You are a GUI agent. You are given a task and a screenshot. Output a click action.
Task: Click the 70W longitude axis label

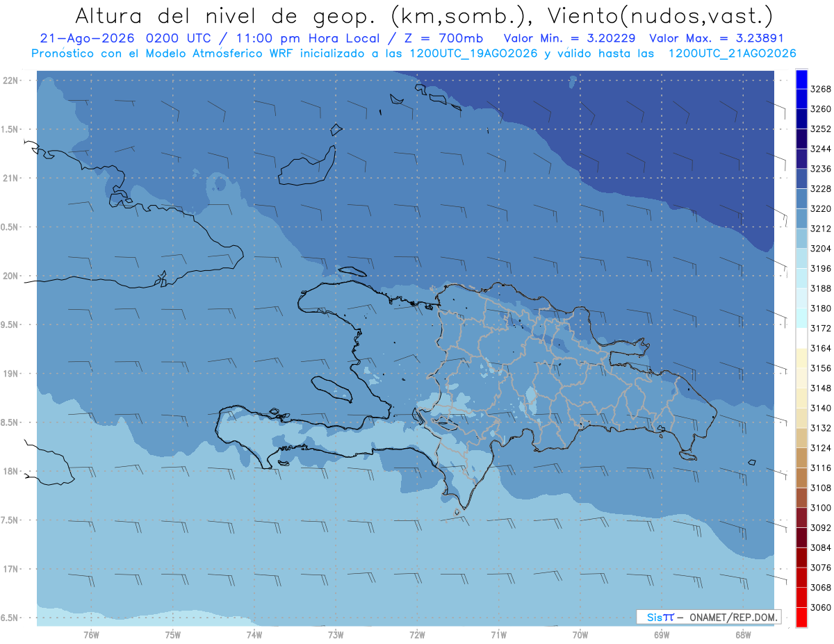[x=580, y=634]
